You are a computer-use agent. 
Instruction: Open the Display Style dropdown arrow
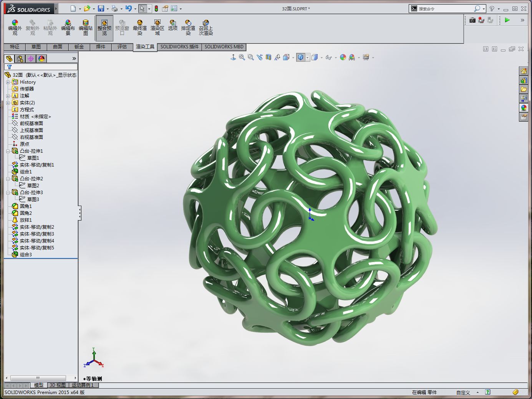pos(307,58)
